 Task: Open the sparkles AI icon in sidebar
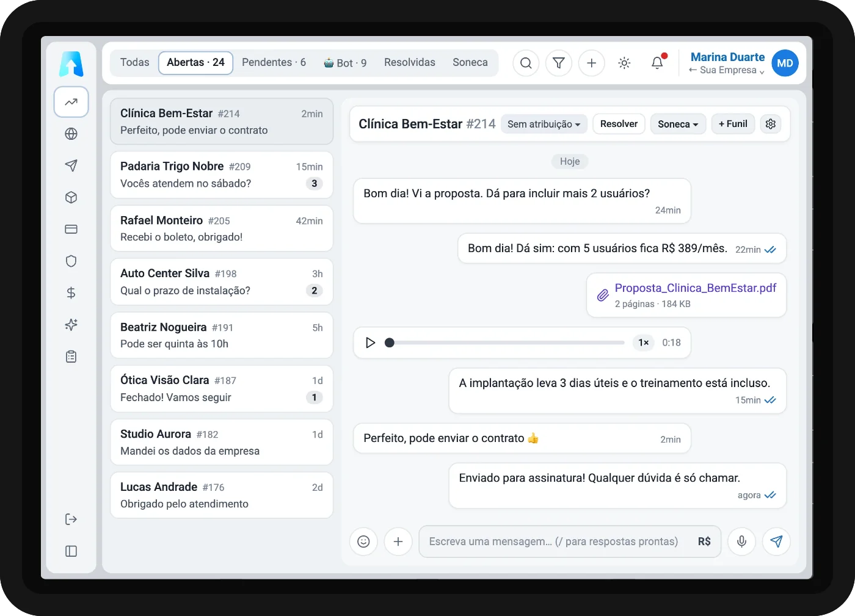[x=71, y=324]
